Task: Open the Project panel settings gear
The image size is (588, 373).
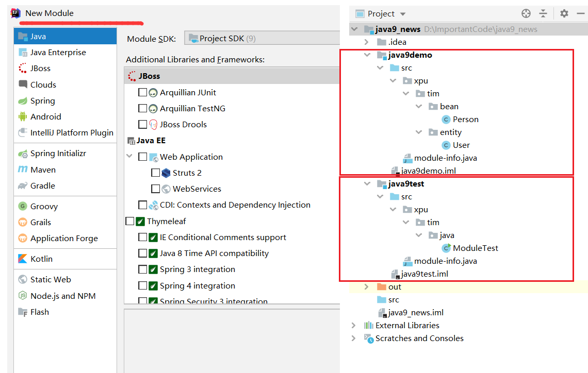Action: tap(564, 14)
